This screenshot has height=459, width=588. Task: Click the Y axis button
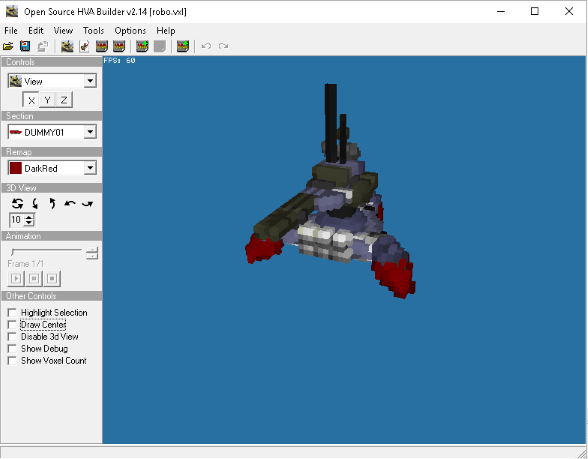[47, 100]
